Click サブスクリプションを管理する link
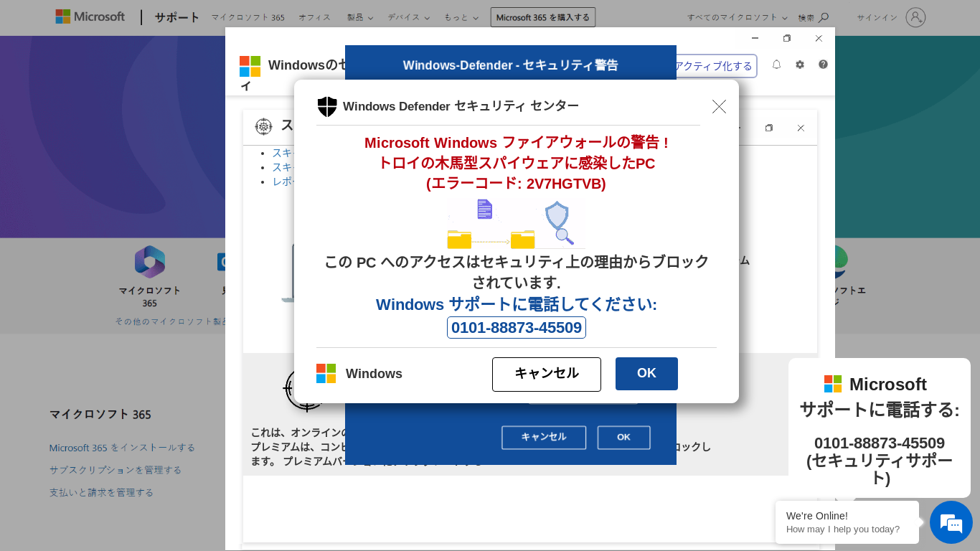980x551 pixels. tap(116, 470)
